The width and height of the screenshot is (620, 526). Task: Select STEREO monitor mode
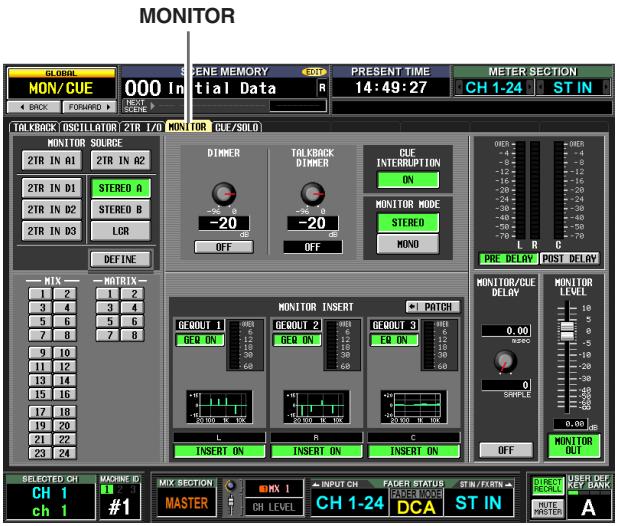point(408,223)
